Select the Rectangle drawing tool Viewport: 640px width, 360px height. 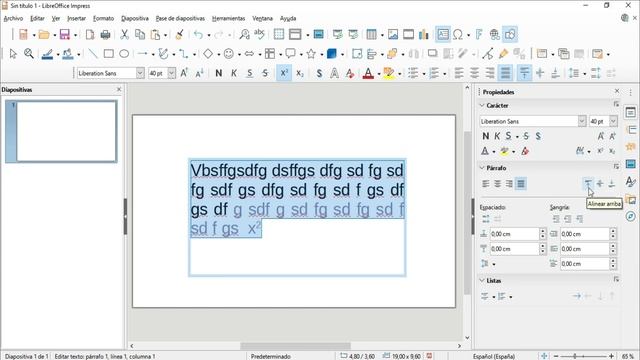pyautogui.click(x=109, y=53)
